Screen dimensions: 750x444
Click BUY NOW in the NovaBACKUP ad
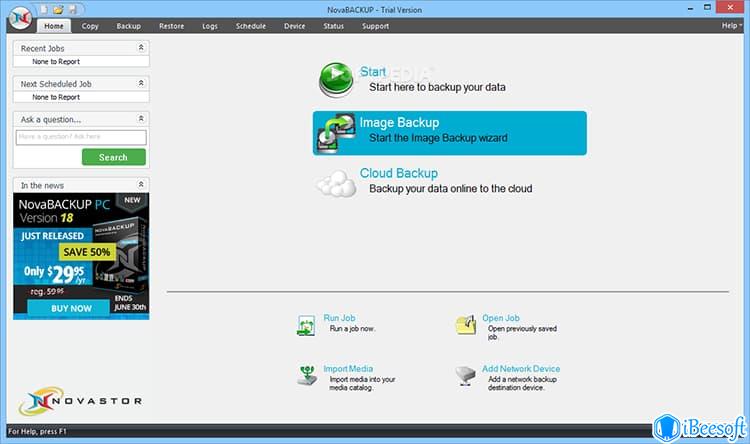(x=68, y=308)
